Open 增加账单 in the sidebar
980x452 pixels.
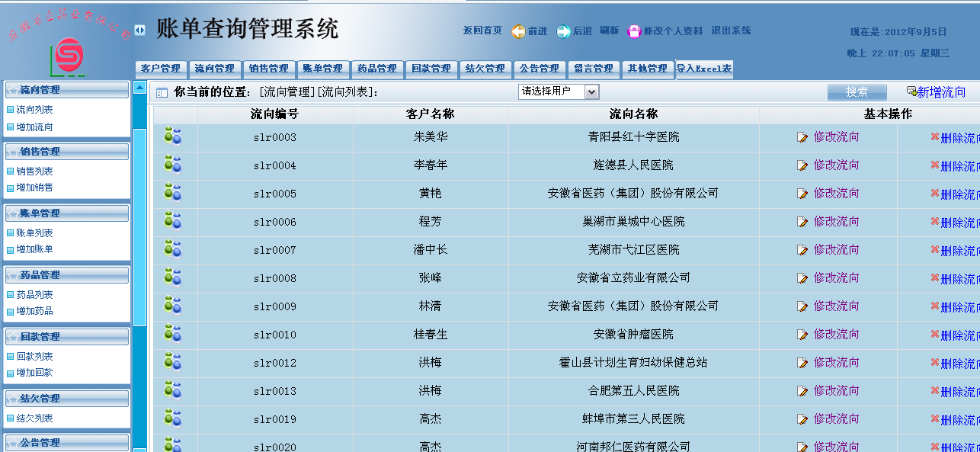[x=35, y=249]
